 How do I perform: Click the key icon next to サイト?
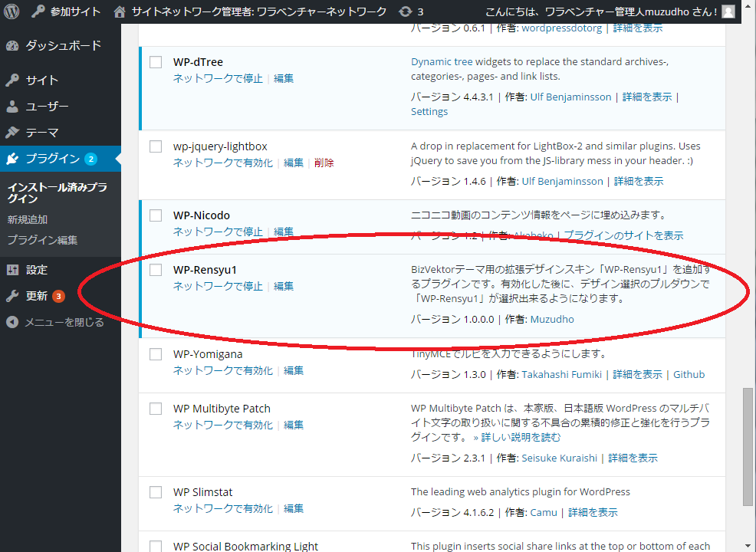(12, 80)
